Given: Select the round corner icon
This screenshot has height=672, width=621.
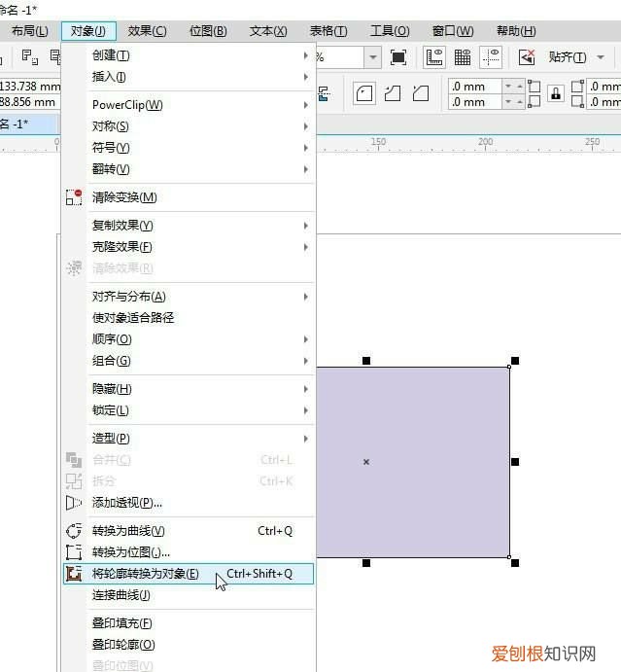Looking at the screenshot, I should 364,93.
